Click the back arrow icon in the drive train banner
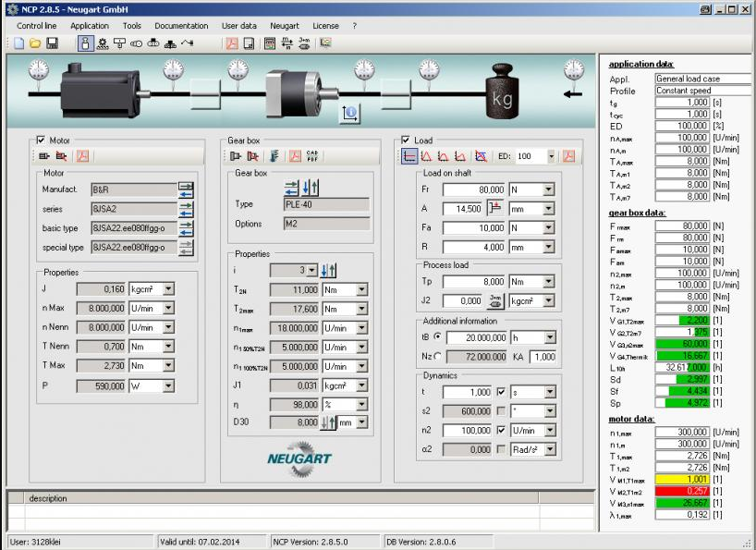This screenshot has height=550, width=756. (573, 94)
